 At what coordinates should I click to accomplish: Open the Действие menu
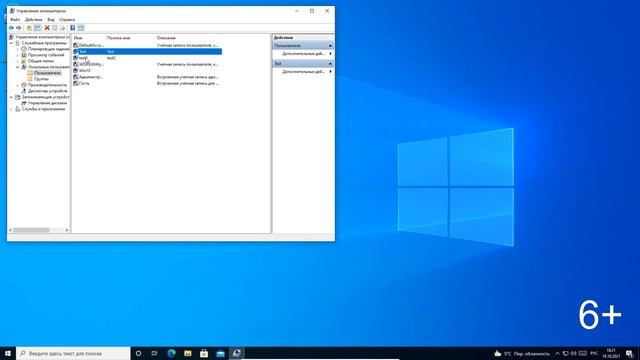click(33, 20)
